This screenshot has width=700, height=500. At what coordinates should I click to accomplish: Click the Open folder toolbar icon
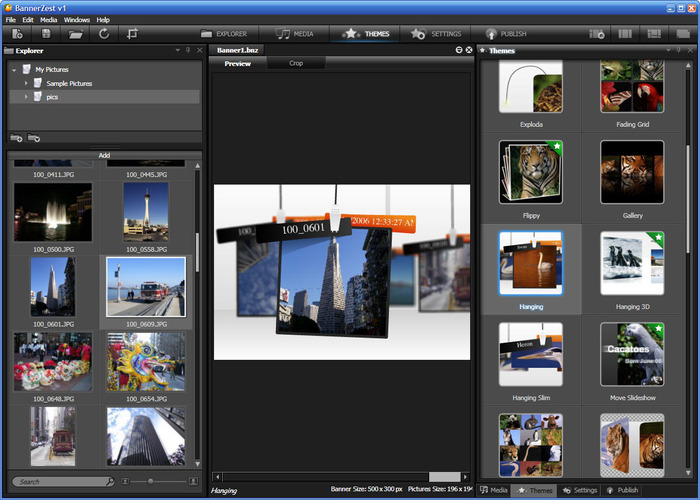coord(75,34)
